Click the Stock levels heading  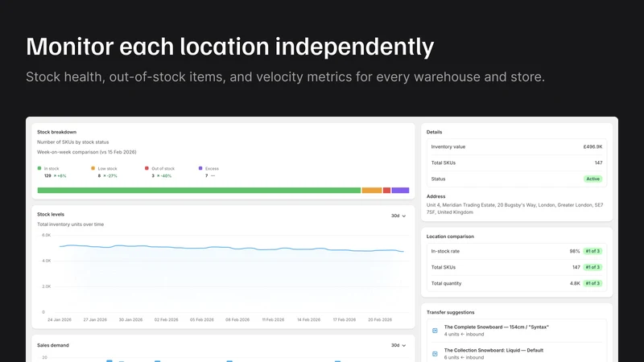point(51,214)
